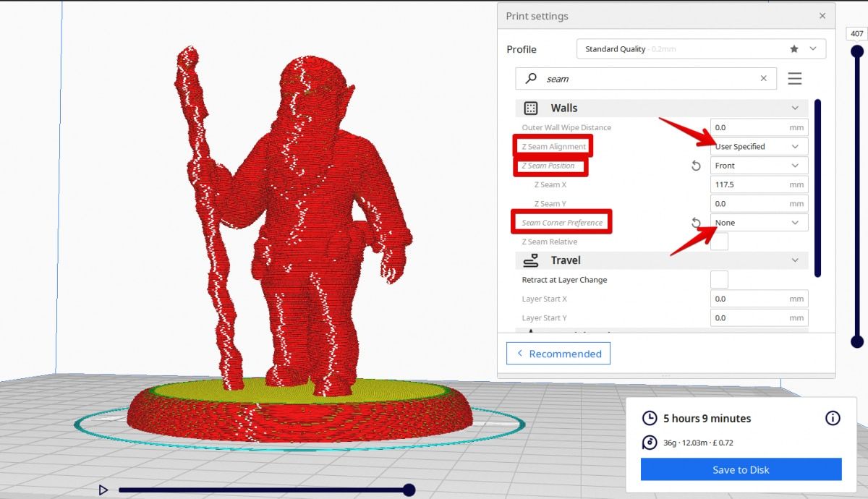This screenshot has height=499, width=868.
Task: Click the material spool icon
Action: click(x=649, y=443)
